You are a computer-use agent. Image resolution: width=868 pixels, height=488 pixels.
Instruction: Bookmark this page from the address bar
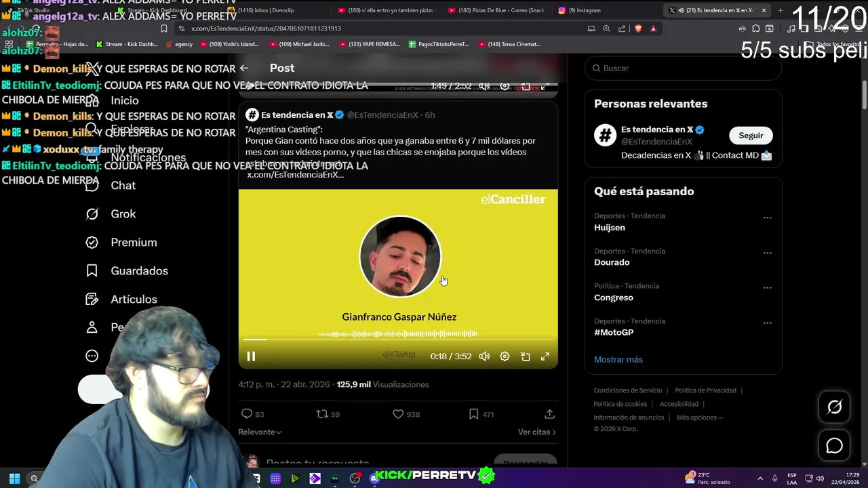[164, 28]
